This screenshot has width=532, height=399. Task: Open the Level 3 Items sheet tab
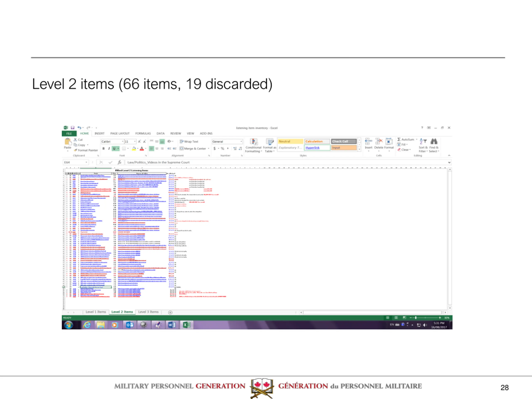148,312
